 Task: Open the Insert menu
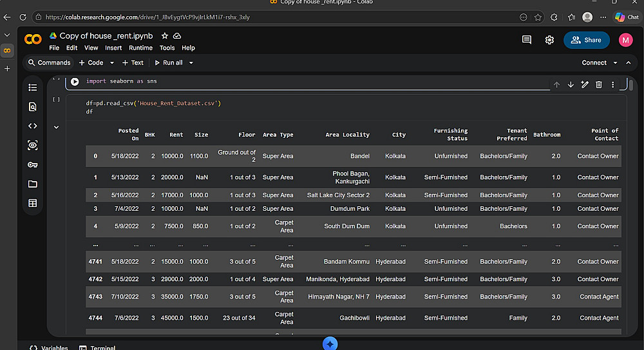tap(113, 48)
